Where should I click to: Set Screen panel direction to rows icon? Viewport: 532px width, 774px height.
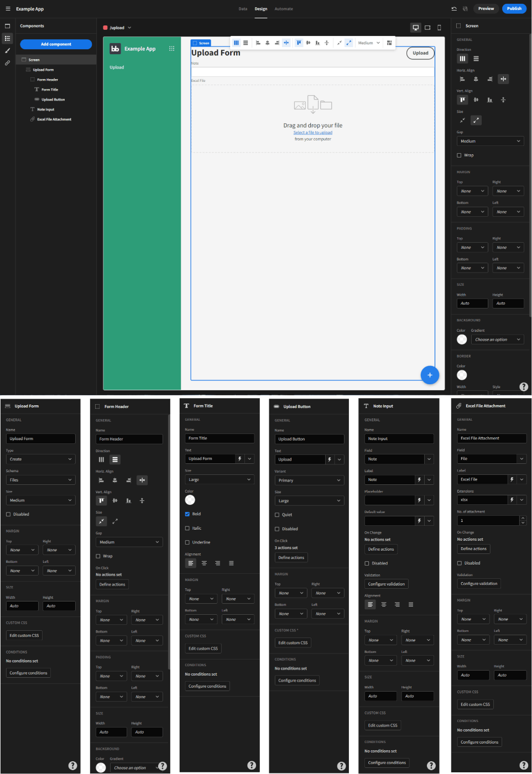(x=476, y=59)
